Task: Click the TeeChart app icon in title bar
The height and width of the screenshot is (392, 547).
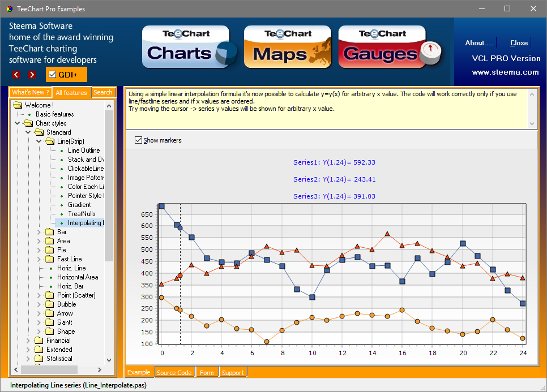Action: 10,9
